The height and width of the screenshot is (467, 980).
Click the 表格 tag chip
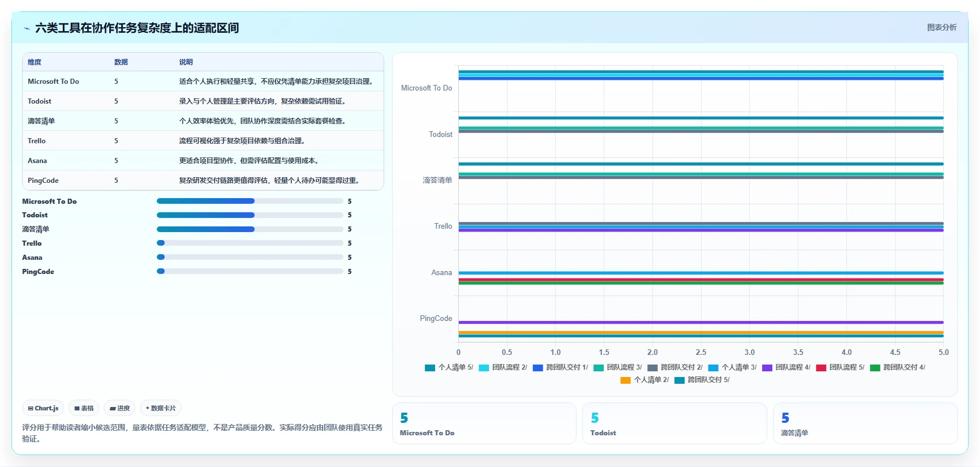(x=84, y=408)
